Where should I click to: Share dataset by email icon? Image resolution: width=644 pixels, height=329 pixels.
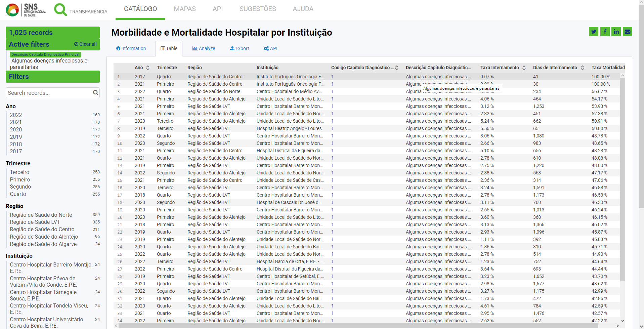(628, 32)
